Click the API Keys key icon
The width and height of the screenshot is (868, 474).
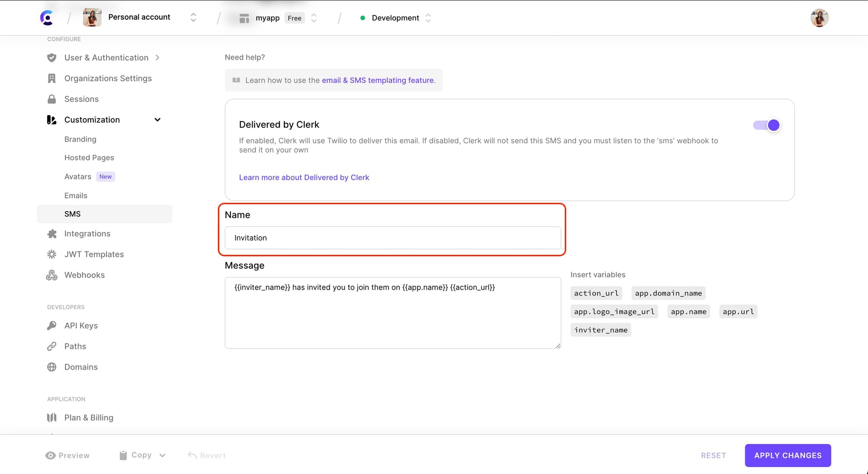click(52, 325)
